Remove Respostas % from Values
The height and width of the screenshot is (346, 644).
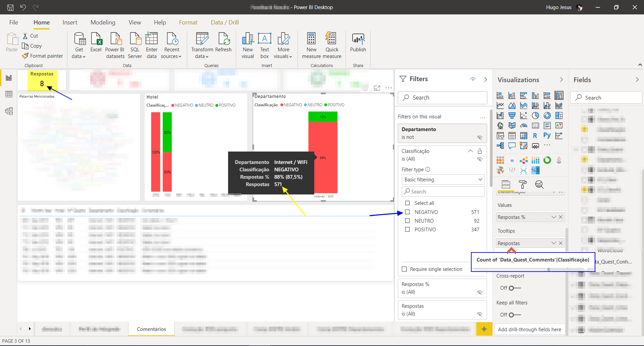560,217
